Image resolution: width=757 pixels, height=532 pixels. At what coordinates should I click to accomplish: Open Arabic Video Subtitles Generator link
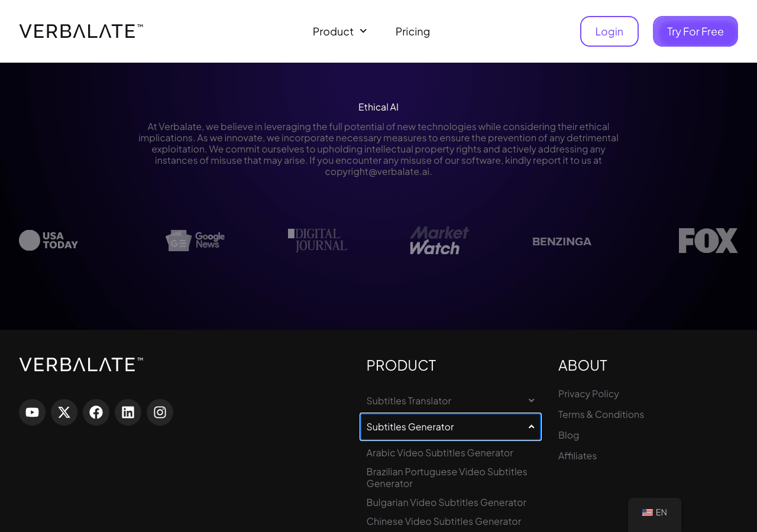[x=439, y=453]
